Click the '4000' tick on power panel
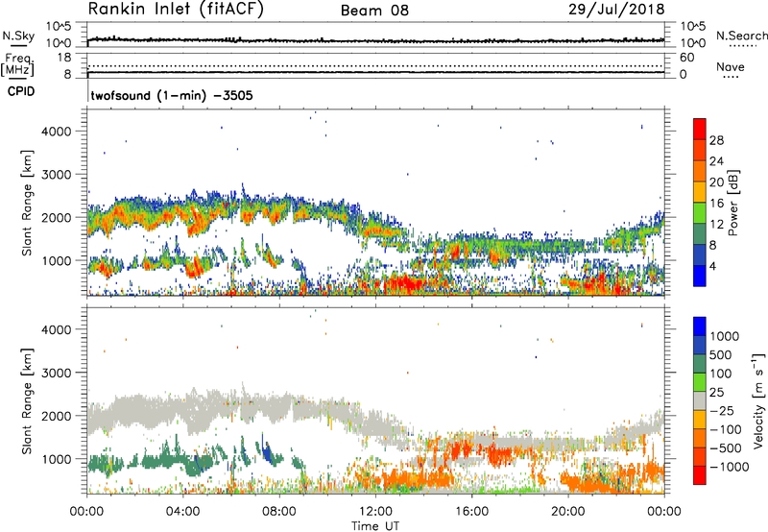Image resolution: width=768 pixels, height=532 pixels. [x=57, y=132]
